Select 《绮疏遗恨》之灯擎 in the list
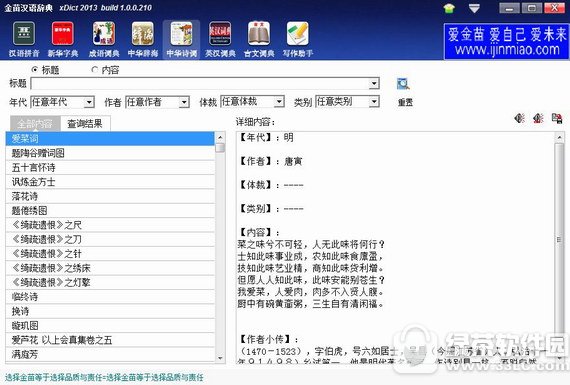This screenshot has height=385, width=570. (x=110, y=282)
